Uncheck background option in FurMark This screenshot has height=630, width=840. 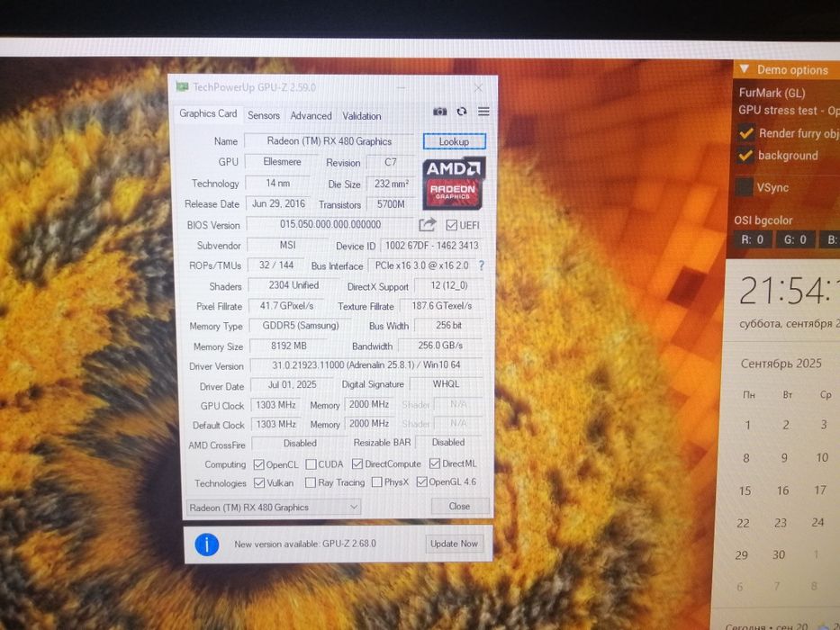click(745, 156)
